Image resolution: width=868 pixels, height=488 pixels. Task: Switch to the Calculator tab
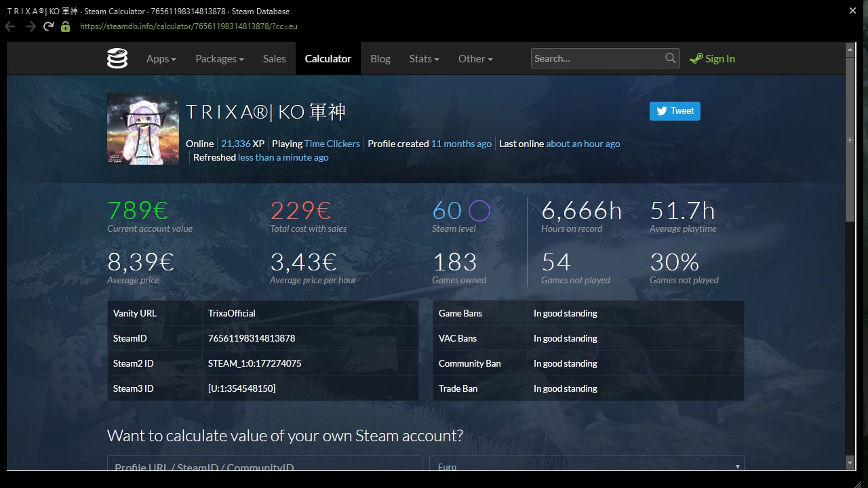point(328,58)
